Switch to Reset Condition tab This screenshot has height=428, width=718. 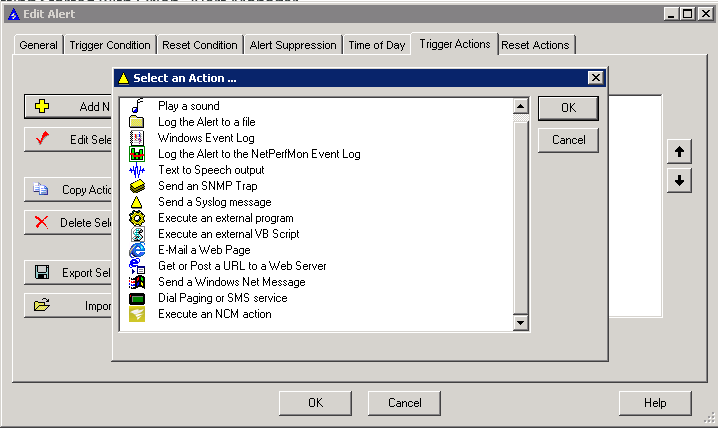click(200, 45)
